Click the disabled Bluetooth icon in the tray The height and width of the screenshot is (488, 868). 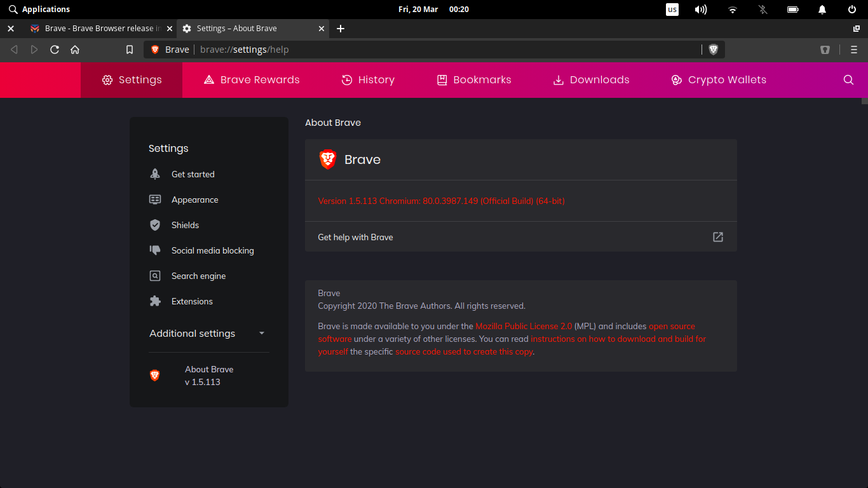tap(763, 10)
